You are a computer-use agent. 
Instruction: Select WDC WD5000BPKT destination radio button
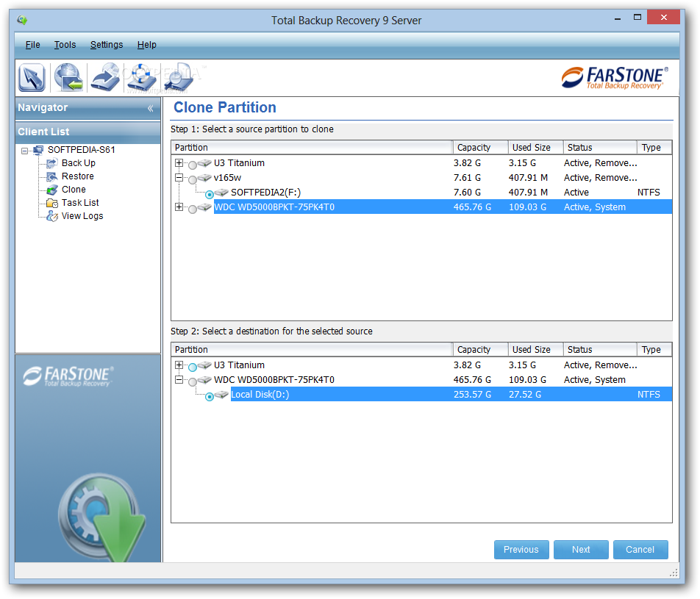193,382
